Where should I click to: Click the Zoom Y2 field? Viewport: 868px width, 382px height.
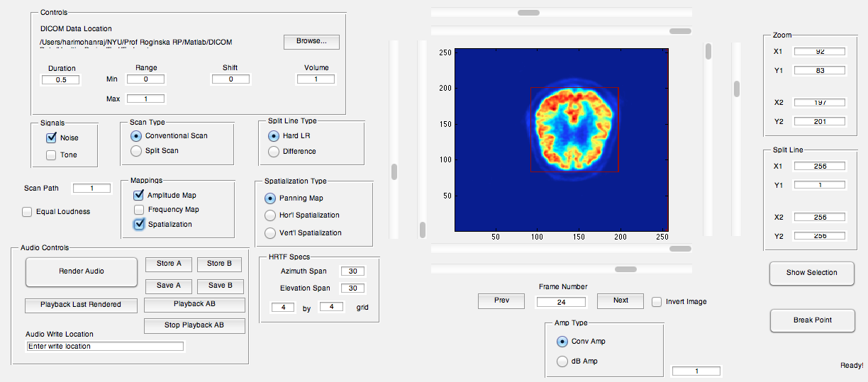tap(820, 121)
